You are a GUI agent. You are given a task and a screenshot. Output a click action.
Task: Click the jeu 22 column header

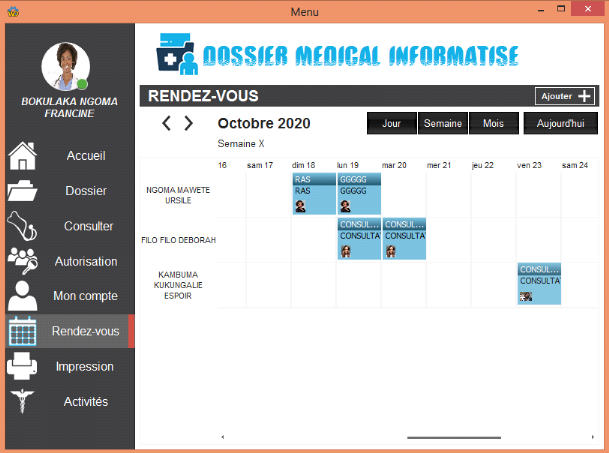pyautogui.click(x=482, y=165)
